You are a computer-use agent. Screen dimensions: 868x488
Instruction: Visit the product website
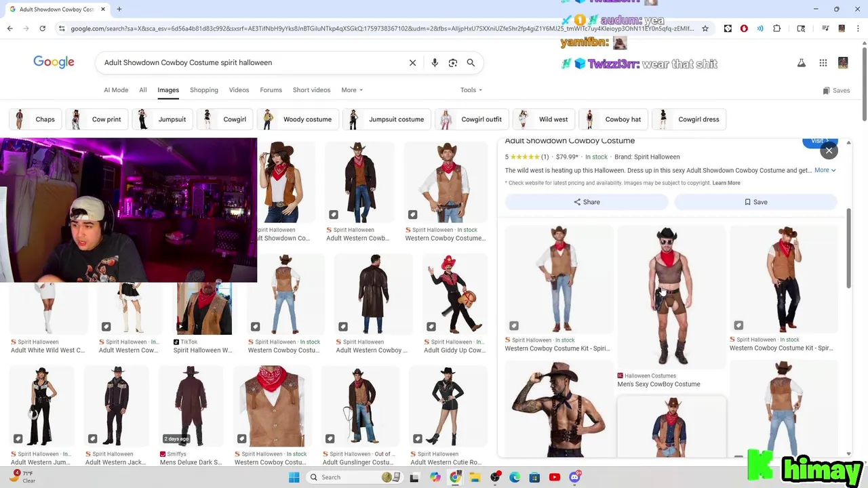click(x=819, y=141)
